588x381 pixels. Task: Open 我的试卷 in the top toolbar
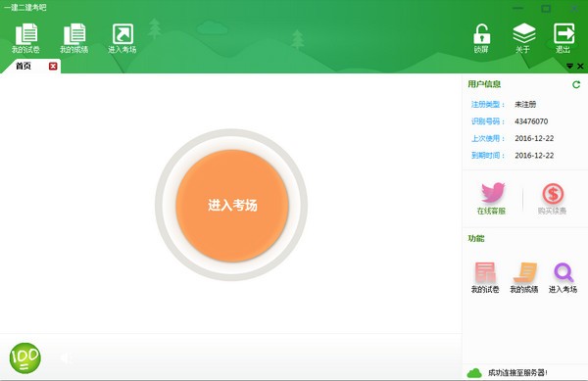click(25, 38)
